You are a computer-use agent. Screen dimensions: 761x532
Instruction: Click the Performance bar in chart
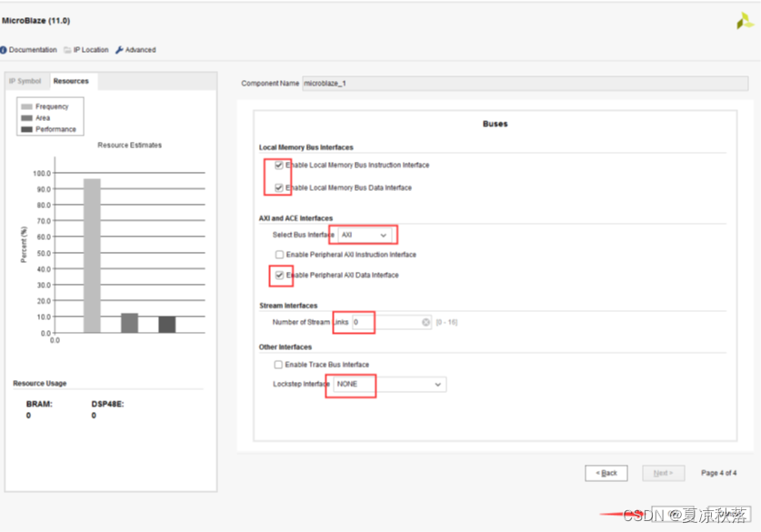[167, 325]
